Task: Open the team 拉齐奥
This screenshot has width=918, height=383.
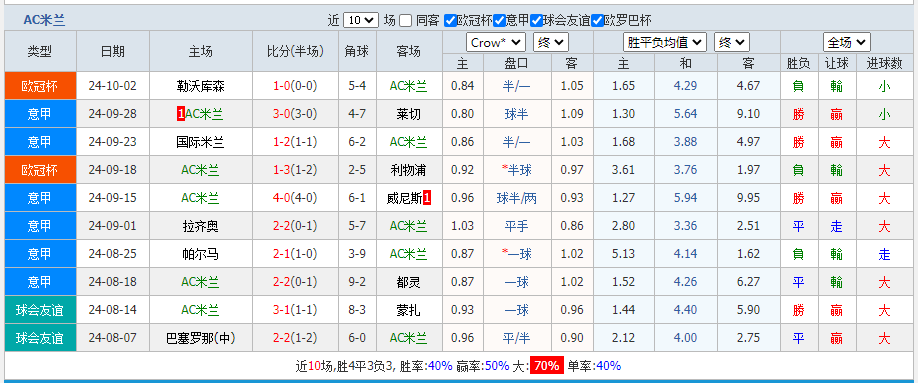Action: click(200, 226)
